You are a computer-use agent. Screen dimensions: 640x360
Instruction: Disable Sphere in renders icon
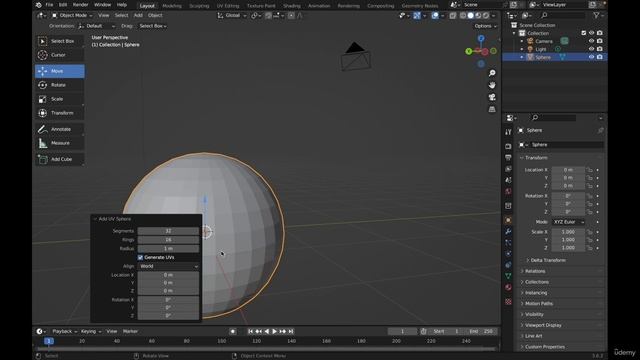coord(600,57)
